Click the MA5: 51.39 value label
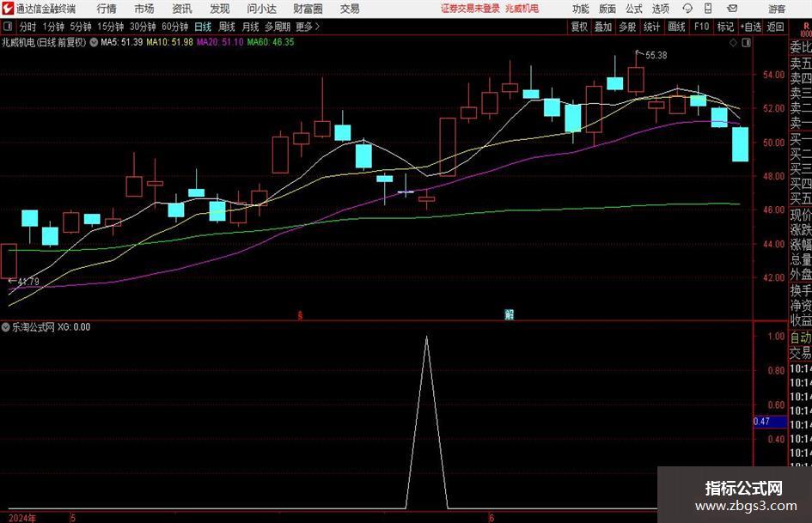Image resolution: width=812 pixels, height=523 pixels. coord(122,42)
